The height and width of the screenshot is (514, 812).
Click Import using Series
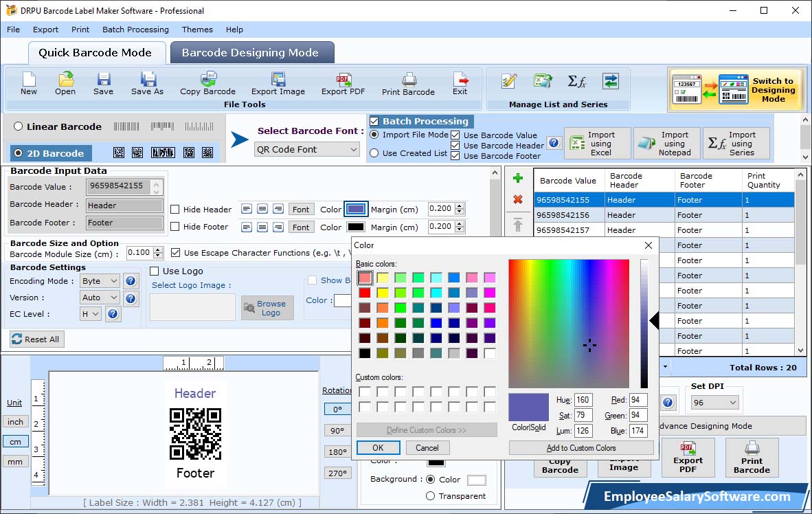(736, 144)
